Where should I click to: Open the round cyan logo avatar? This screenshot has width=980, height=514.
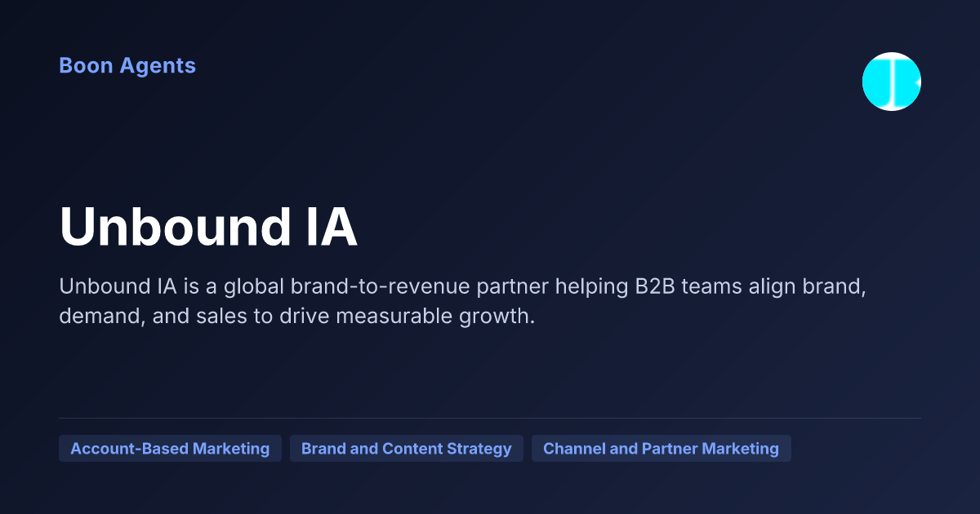(892, 82)
